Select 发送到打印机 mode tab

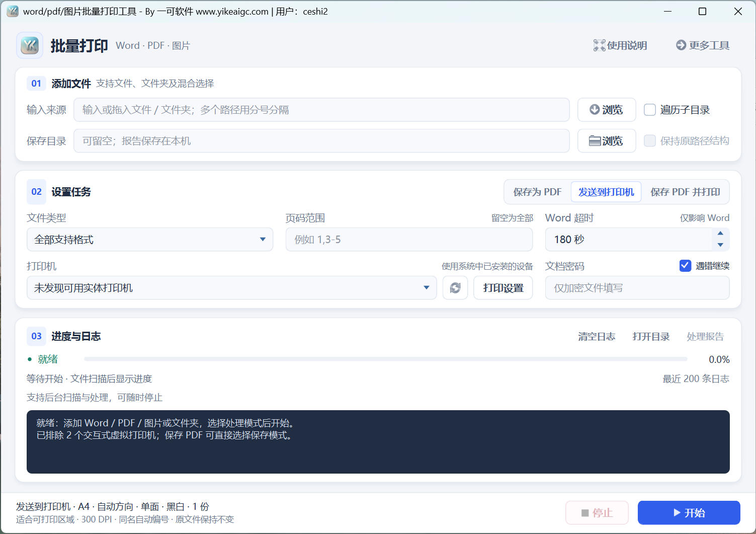(x=606, y=192)
